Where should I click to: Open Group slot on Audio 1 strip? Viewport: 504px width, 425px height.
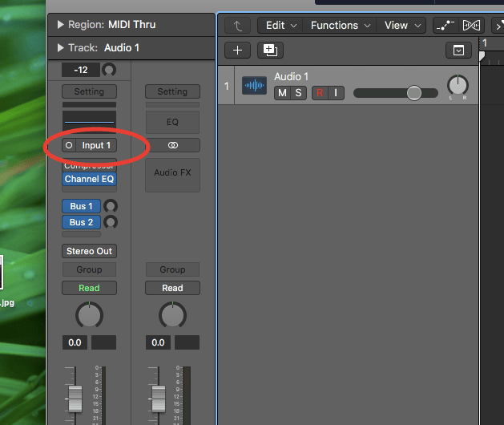[x=90, y=269]
